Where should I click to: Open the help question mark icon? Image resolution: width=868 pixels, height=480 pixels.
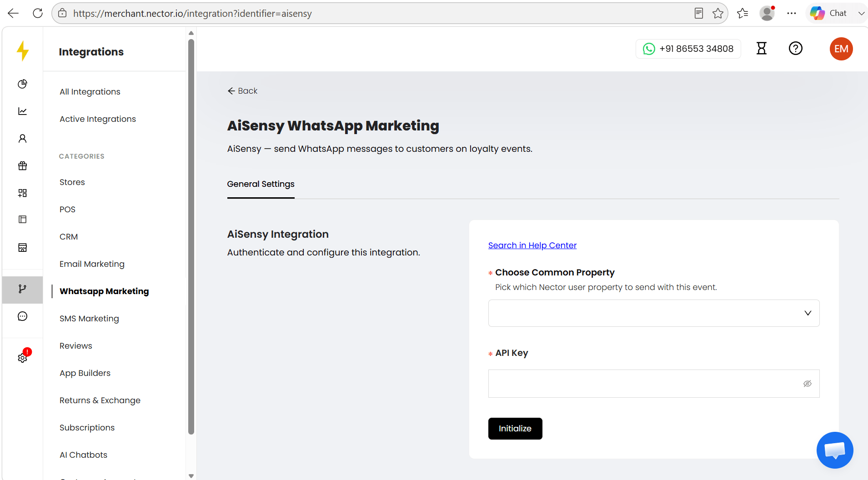796,48
